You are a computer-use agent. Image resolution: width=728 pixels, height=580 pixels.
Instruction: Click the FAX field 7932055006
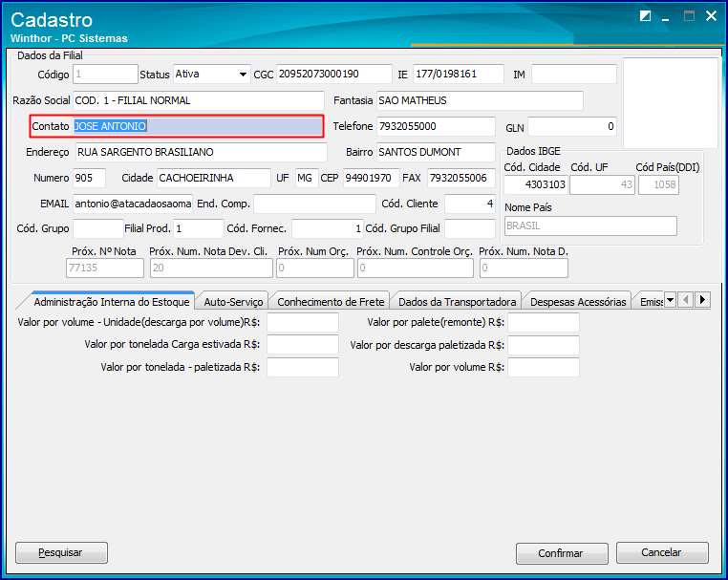click(x=461, y=179)
